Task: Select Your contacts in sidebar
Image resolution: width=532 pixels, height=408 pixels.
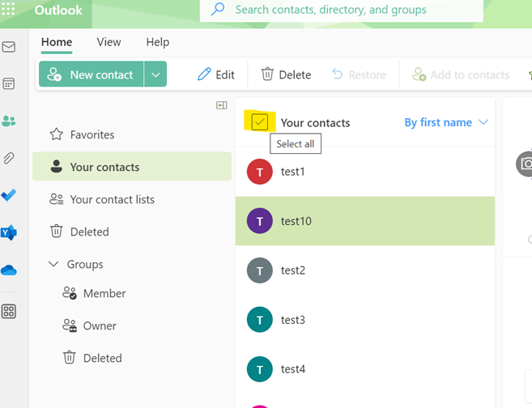Action: pos(132,167)
